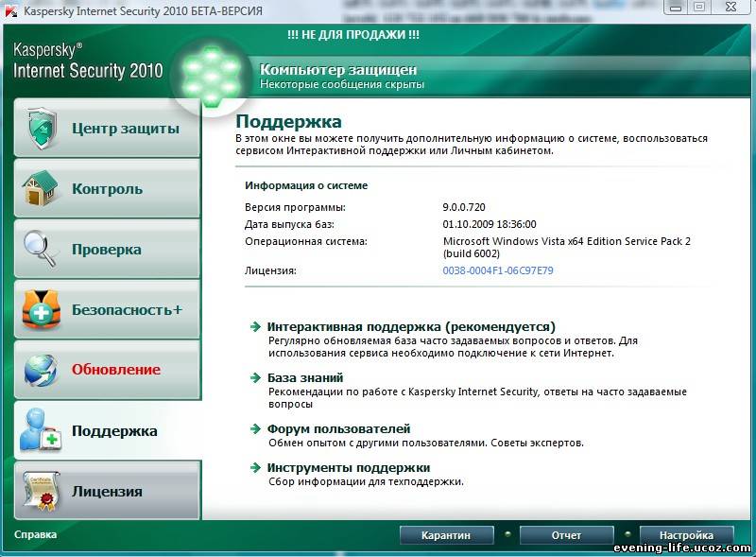Click the Лицензия: field label in system info
This screenshot has height=557, width=756.
270,270
